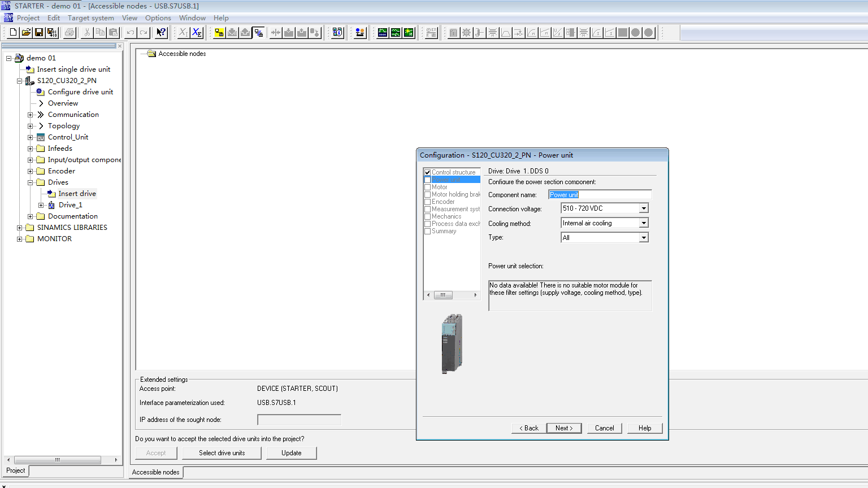868x488 pixels.
Task: Click the blue XE expert list icon
Action: [197, 33]
